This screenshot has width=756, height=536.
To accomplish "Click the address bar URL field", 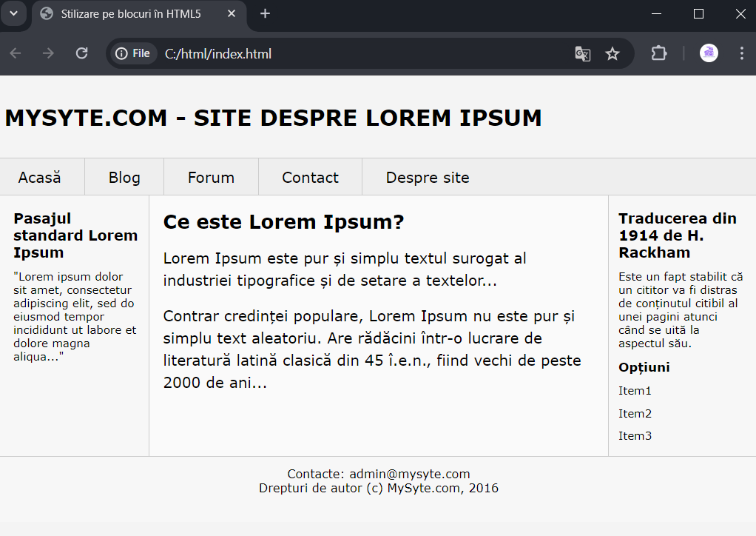I will tap(366, 53).
